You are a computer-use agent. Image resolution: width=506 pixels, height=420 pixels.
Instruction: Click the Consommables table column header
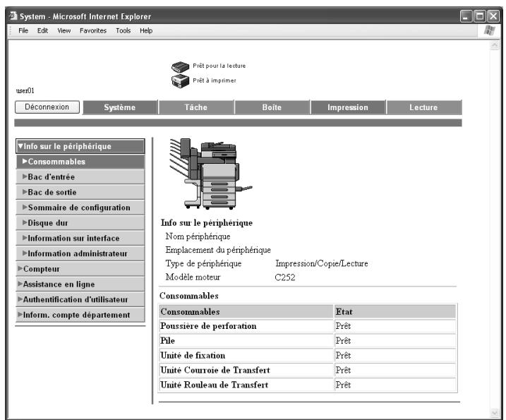click(246, 311)
